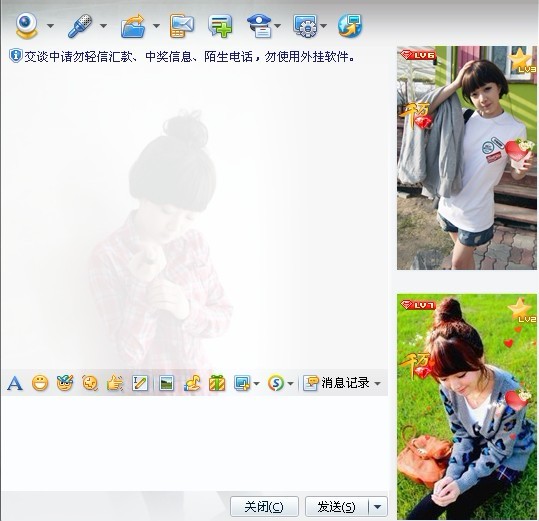The width and height of the screenshot is (539, 521).
Task: Click the message input text area
Action: coord(194,443)
